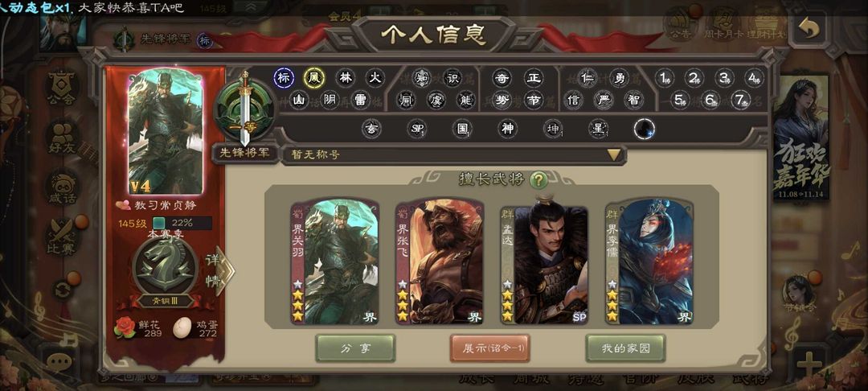Toggle the 火 badge
The height and width of the screenshot is (391, 868).
pyautogui.click(x=375, y=78)
